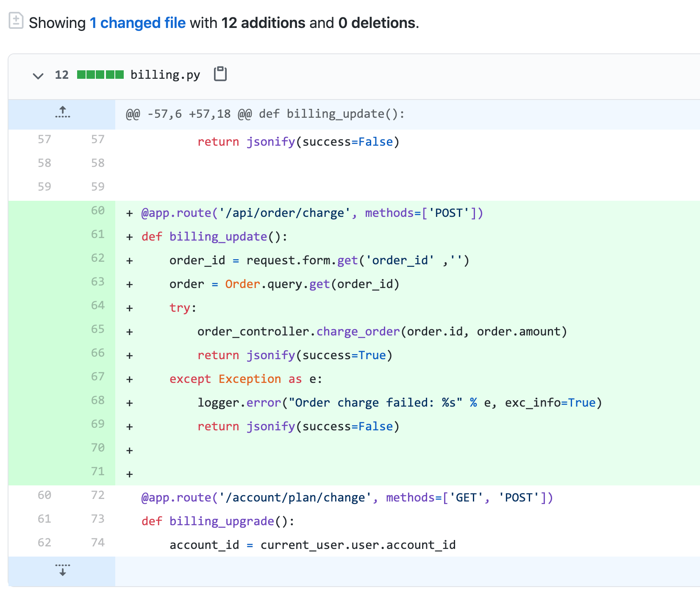
Task: Click the upload-style expand arrow in gutter
Action: click(62, 113)
